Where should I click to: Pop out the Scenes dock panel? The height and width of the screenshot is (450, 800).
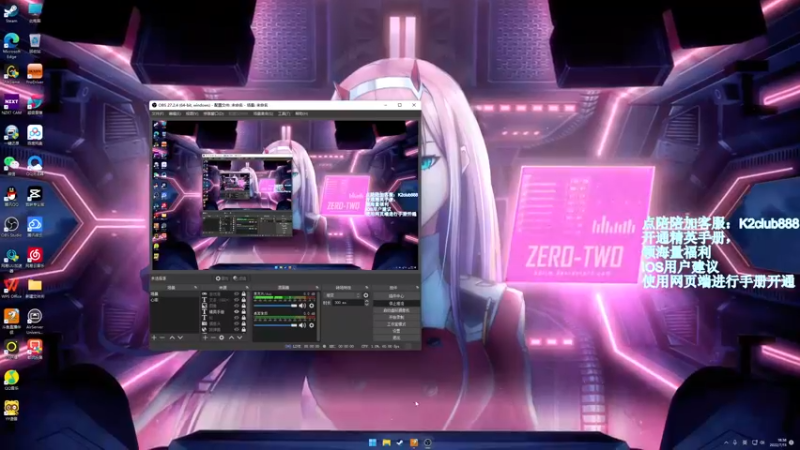(195, 288)
